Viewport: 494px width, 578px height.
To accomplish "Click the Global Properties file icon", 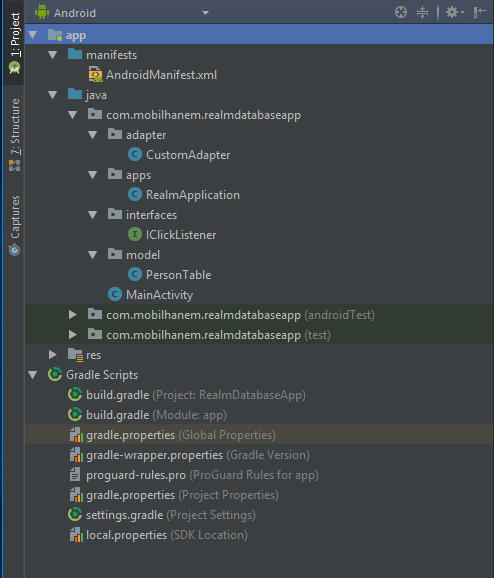I will (x=76, y=435).
